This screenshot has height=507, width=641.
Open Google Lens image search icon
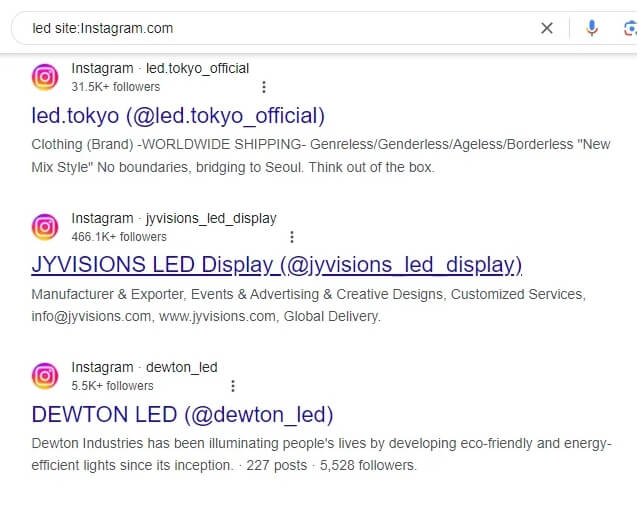click(630, 29)
